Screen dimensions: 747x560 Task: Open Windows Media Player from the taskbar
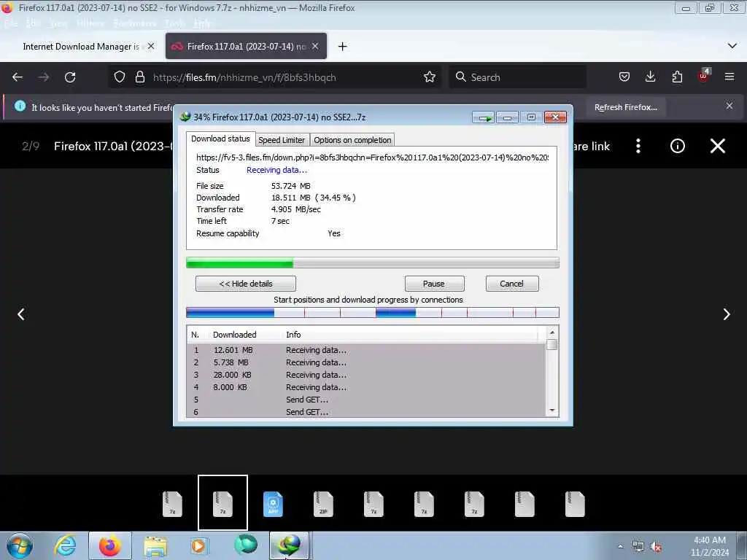pos(200,545)
